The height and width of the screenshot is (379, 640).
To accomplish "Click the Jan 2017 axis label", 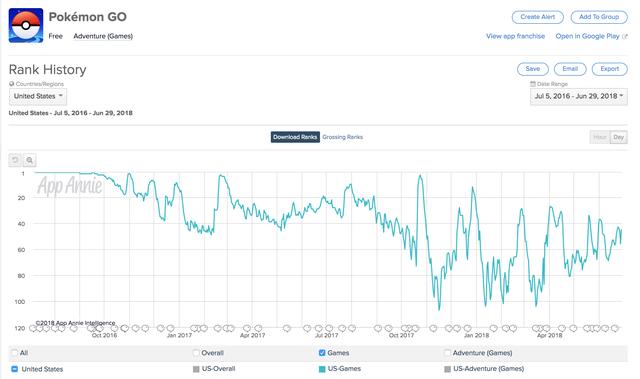I will [x=179, y=335].
